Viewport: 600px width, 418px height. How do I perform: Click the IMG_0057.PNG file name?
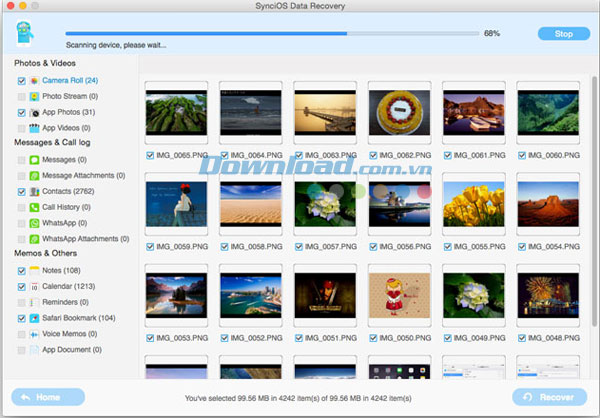(331, 247)
